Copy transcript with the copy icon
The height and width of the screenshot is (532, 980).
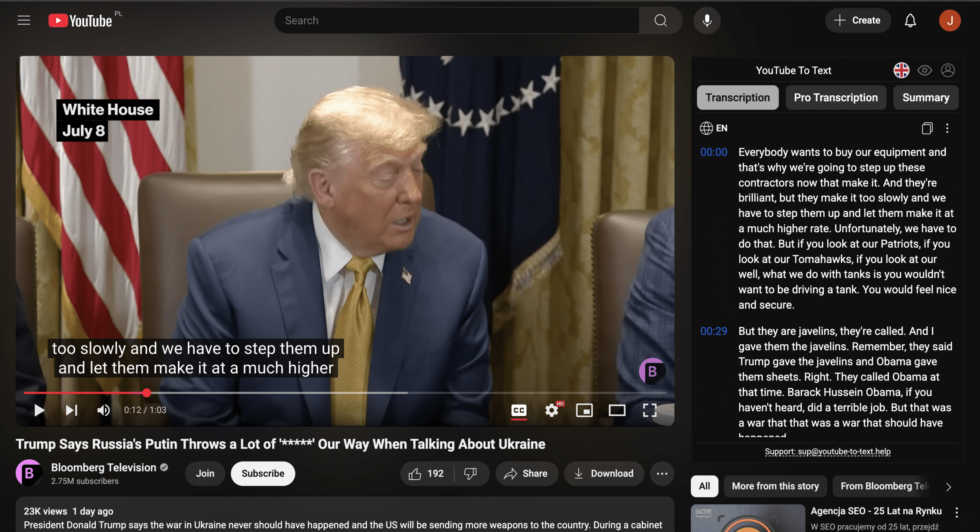pyautogui.click(x=927, y=128)
